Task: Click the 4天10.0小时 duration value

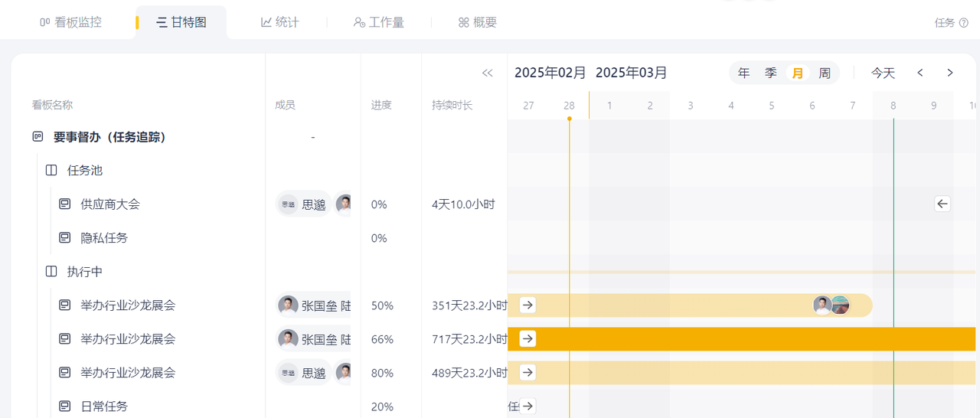Action: click(x=463, y=204)
